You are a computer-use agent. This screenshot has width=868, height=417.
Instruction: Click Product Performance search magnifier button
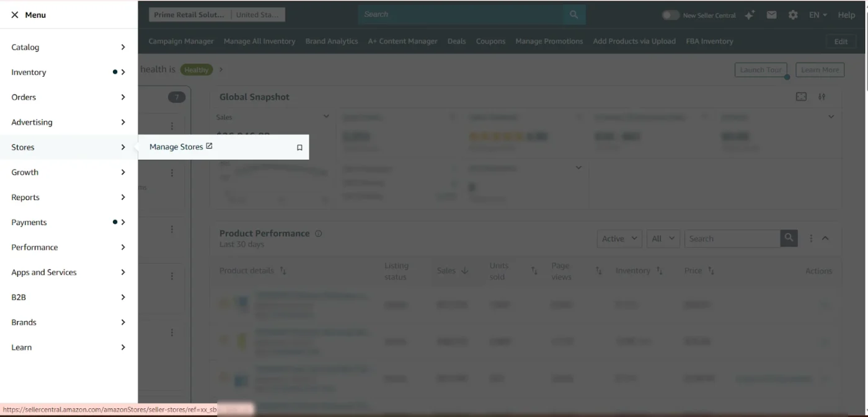point(789,238)
